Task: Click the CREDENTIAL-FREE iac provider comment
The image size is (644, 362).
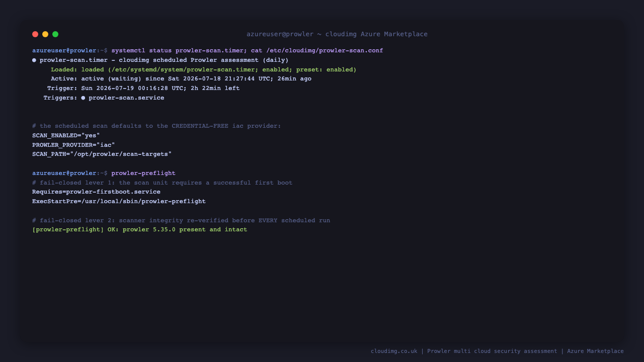Action: (156, 126)
